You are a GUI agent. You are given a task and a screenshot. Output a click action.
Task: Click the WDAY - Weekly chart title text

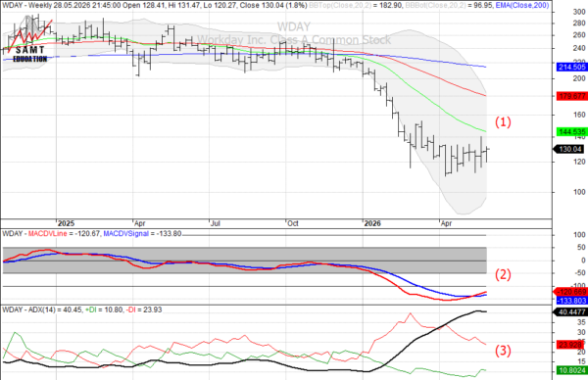(x=27, y=5)
